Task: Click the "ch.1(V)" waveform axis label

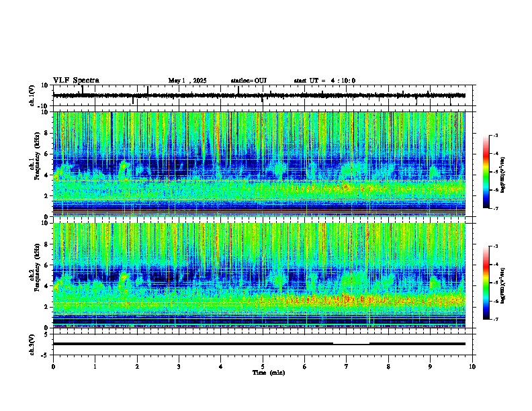Action: [x=32, y=95]
